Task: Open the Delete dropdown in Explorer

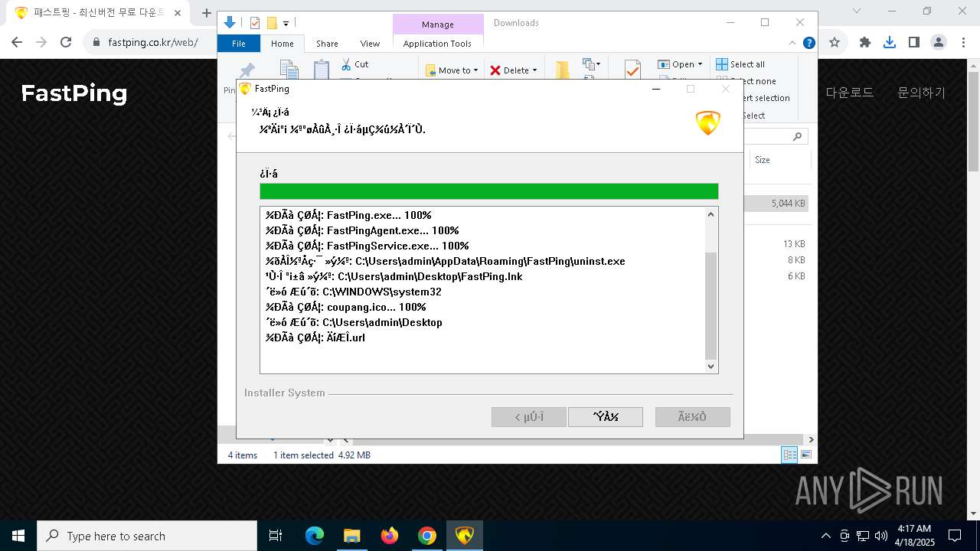Action: click(x=513, y=70)
